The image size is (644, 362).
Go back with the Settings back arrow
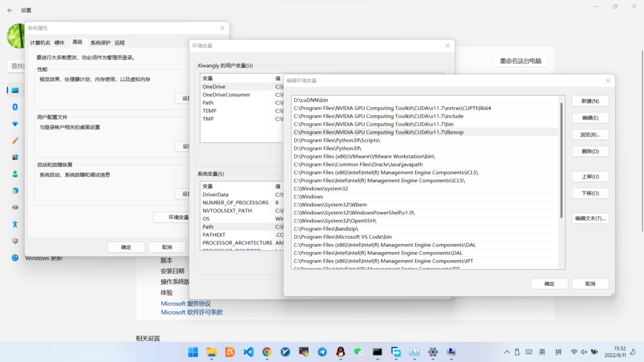coord(10,10)
